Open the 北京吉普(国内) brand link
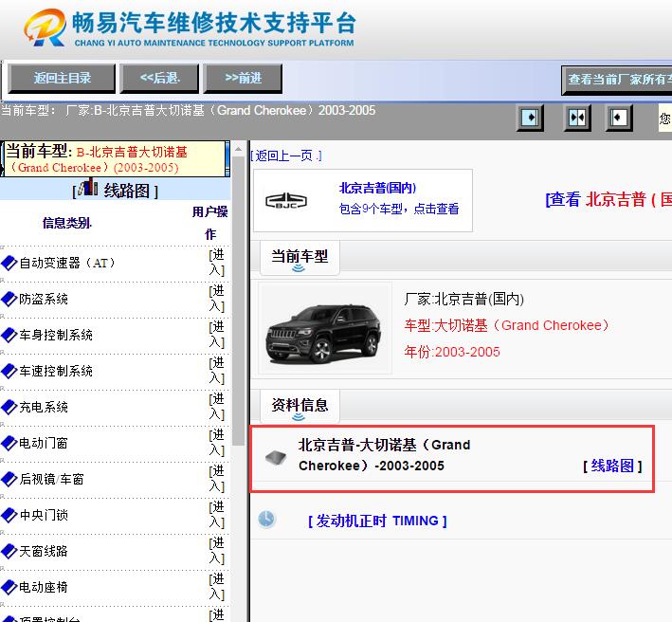The height and width of the screenshot is (622, 672). [377, 188]
